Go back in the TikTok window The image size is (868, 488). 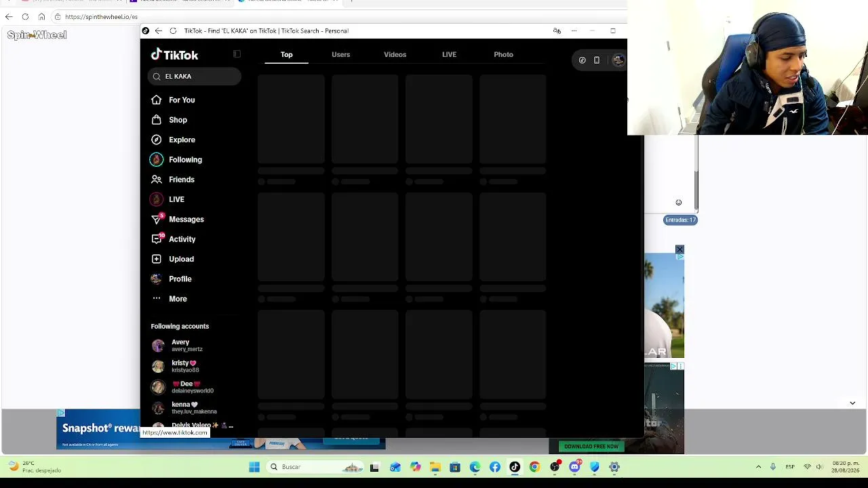[158, 30]
